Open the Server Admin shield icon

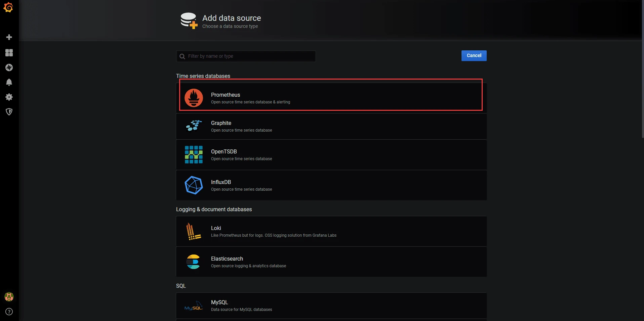(x=9, y=112)
